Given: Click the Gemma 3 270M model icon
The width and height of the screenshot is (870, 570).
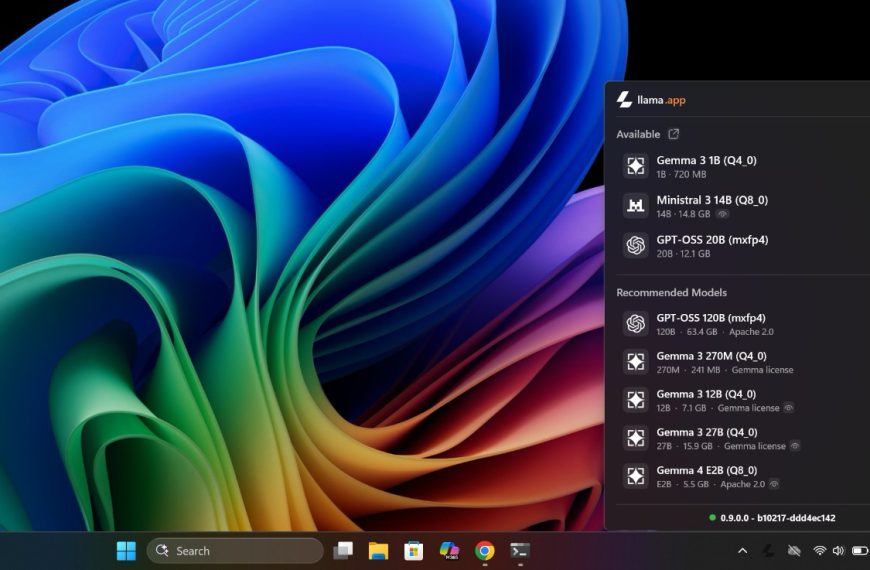Looking at the screenshot, I should pyautogui.click(x=635, y=362).
